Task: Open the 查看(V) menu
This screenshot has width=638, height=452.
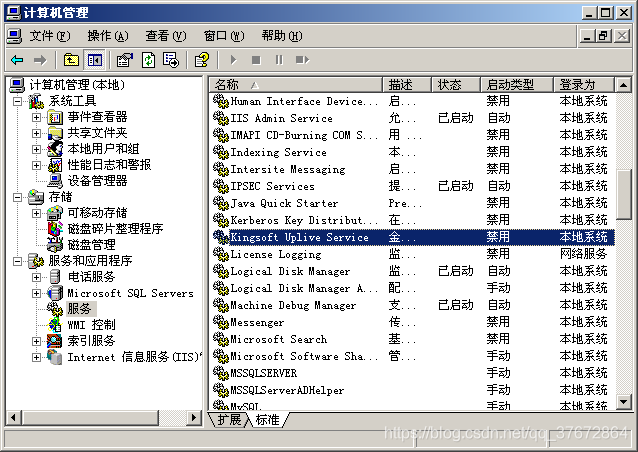Action: tap(166, 36)
